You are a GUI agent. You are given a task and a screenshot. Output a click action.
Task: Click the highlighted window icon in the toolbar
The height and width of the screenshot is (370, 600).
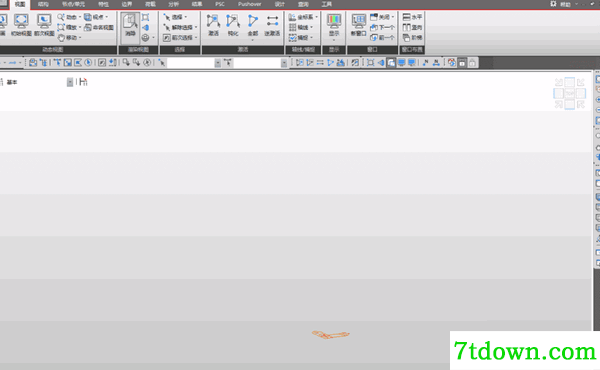coord(391,63)
